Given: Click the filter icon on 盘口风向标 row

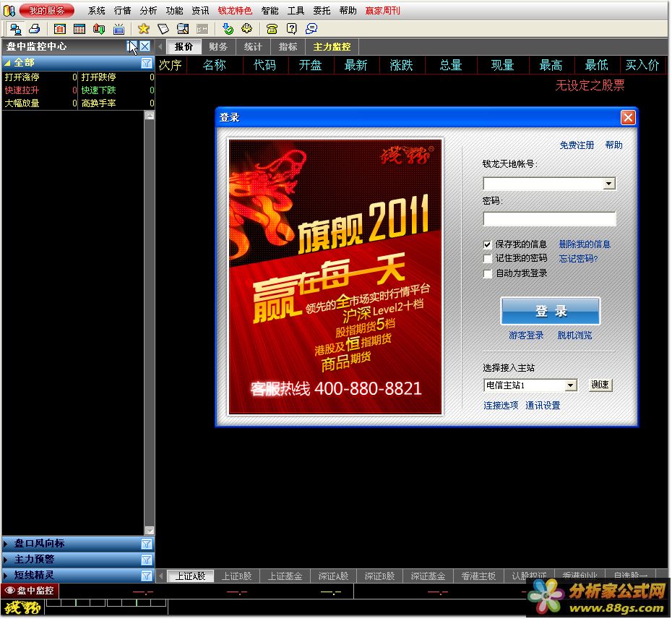Looking at the screenshot, I should 147,544.
